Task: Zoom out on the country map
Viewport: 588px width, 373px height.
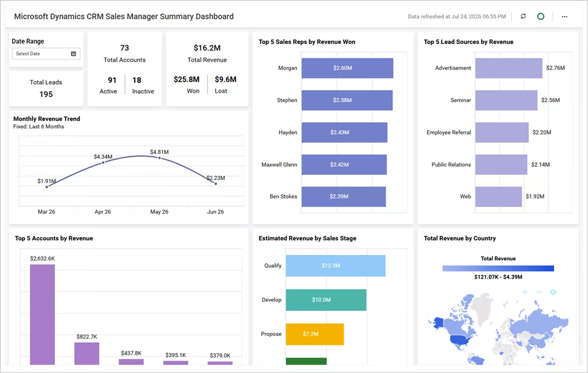Action: [539, 292]
